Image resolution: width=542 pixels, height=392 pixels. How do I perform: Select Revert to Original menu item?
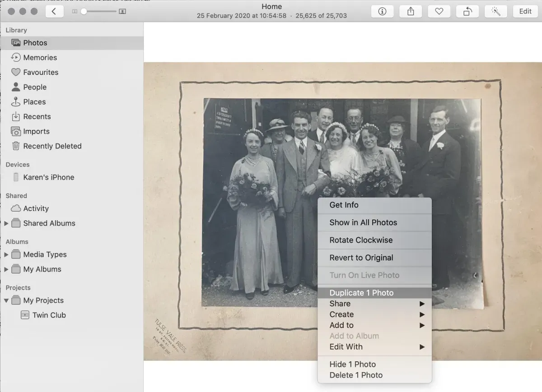click(x=361, y=258)
